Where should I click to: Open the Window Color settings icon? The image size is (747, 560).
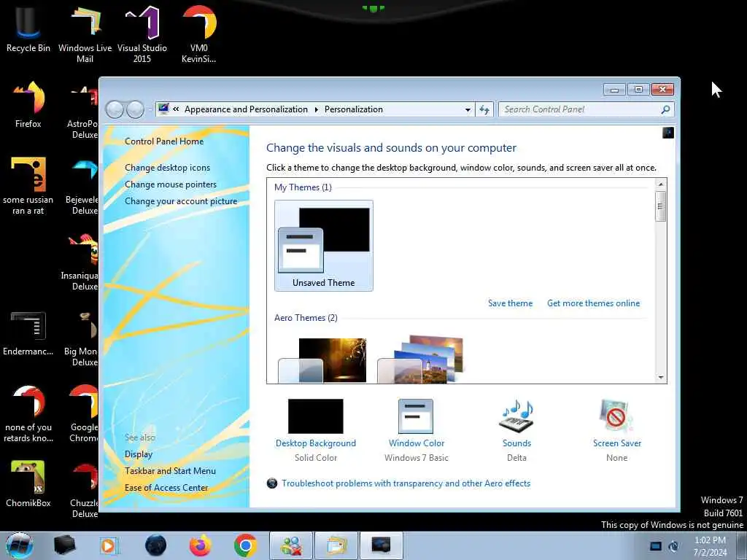point(416,416)
